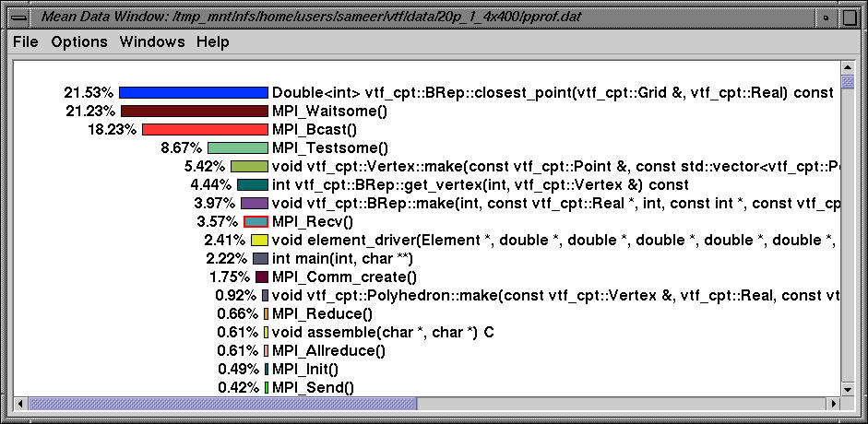
Task: Click the 18.23% percentage value
Action: pos(112,130)
